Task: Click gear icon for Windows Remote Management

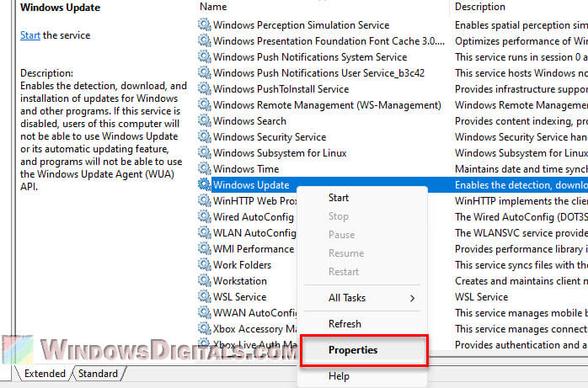Action: [205, 105]
